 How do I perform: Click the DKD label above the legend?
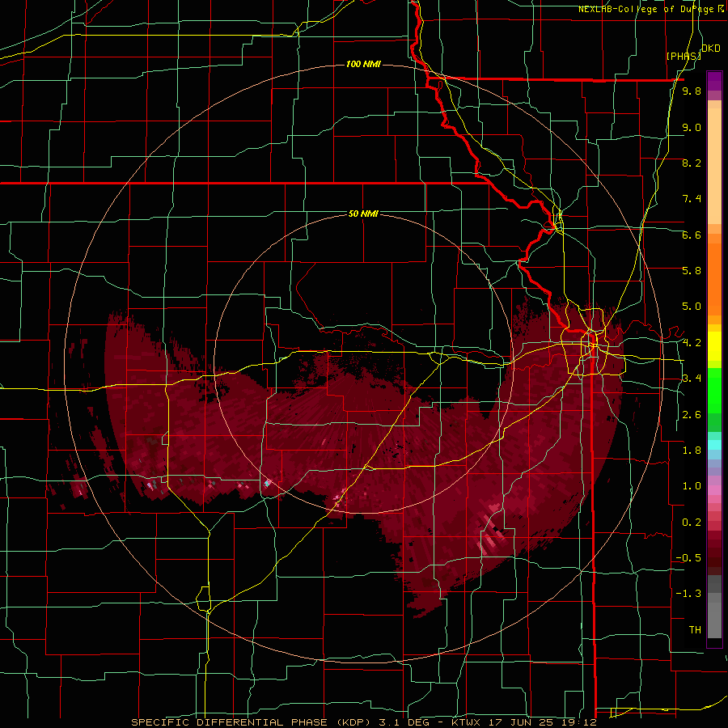tap(711, 49)
